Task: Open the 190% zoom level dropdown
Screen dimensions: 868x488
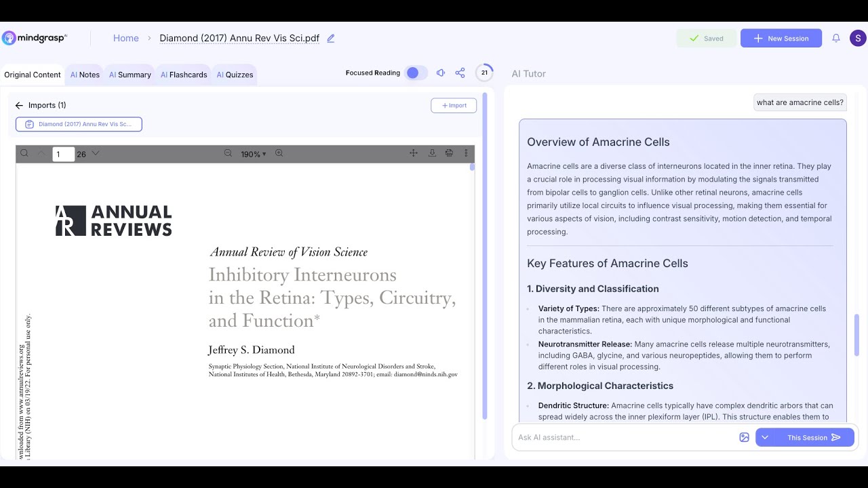Action: point(253,155)
